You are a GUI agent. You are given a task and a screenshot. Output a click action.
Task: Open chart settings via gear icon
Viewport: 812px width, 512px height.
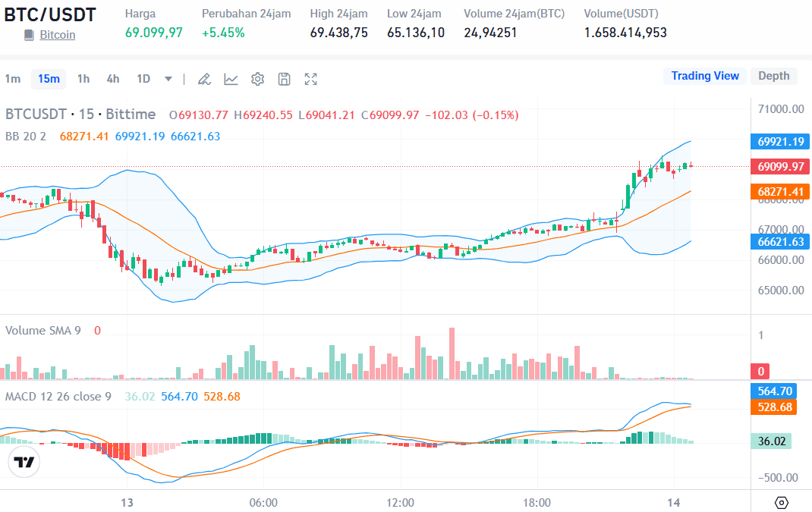click(x=257, y=78)
